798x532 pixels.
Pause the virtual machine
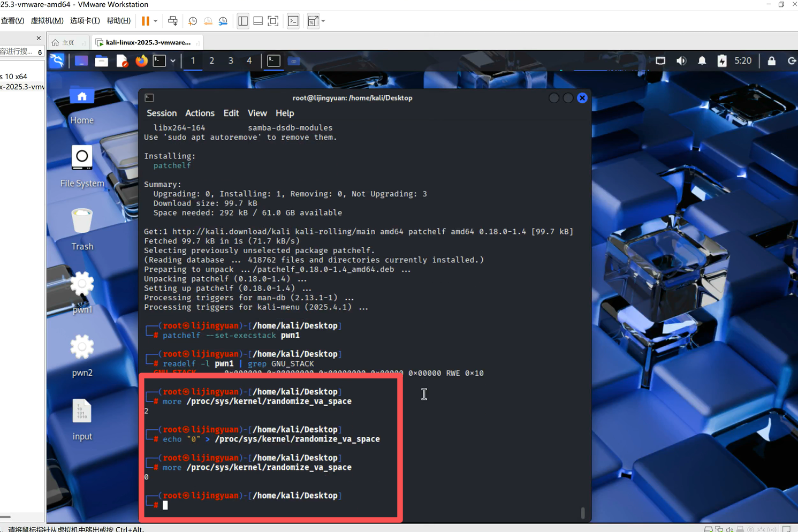click(x=146, y=21)
